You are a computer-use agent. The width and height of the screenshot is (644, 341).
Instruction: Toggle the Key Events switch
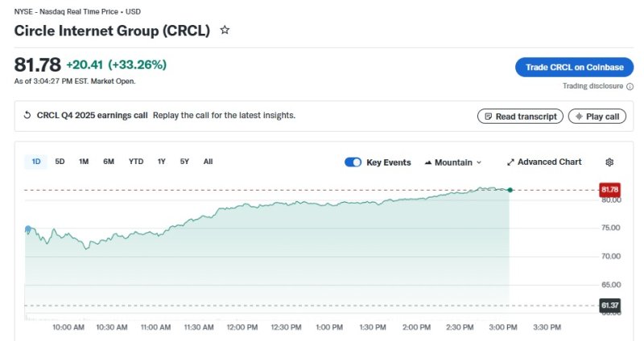pyautogui.click(x=353, y=162)
